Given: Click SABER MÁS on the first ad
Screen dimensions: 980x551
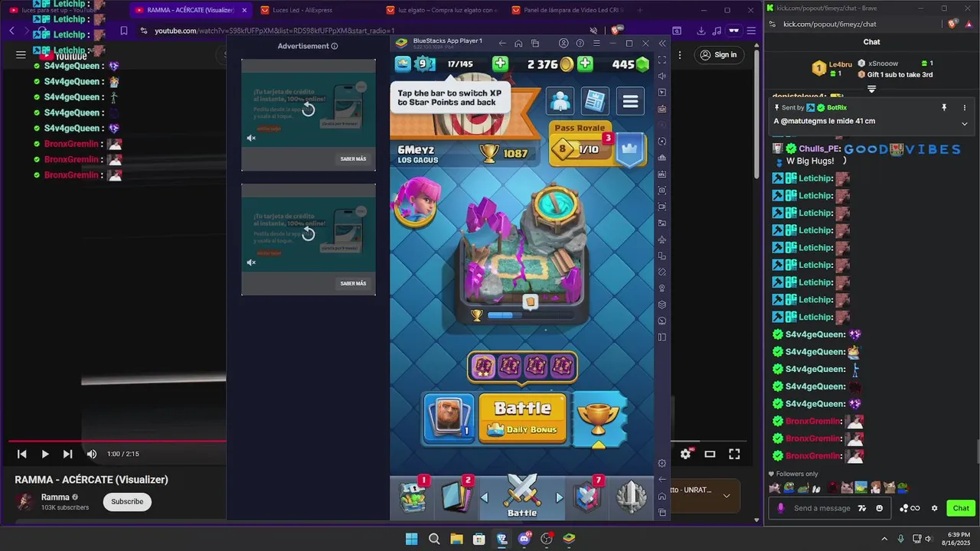Looking at the screenshot, I should [353, 159].
